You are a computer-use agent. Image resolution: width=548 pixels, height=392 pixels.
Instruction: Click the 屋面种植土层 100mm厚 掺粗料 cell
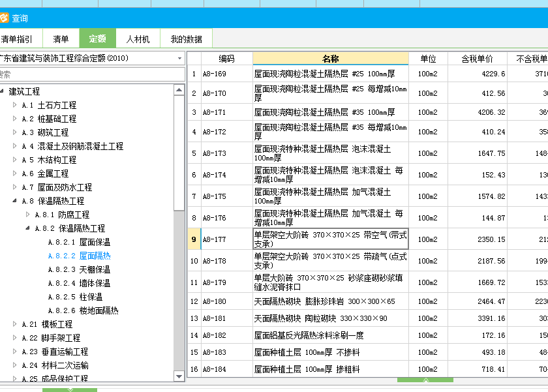[330, 369]
